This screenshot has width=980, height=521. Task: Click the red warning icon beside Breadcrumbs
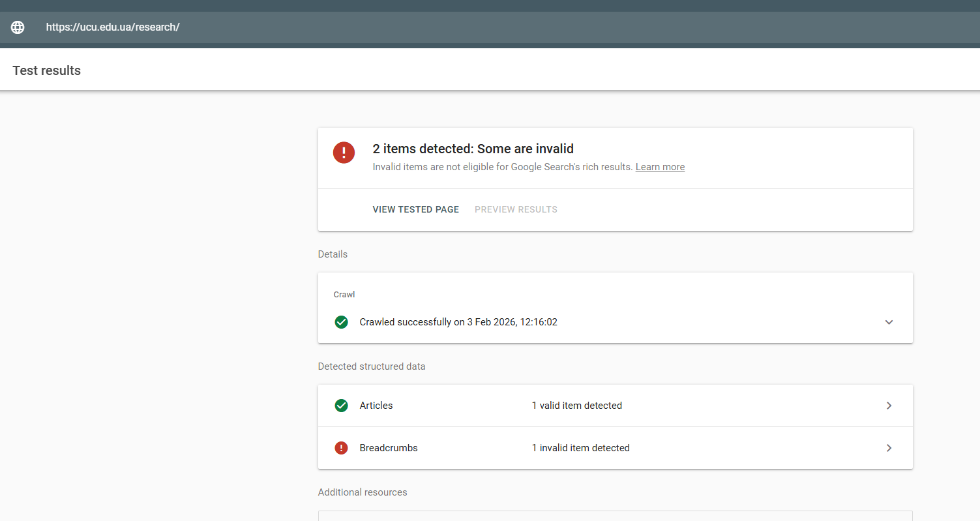(341, 448)
